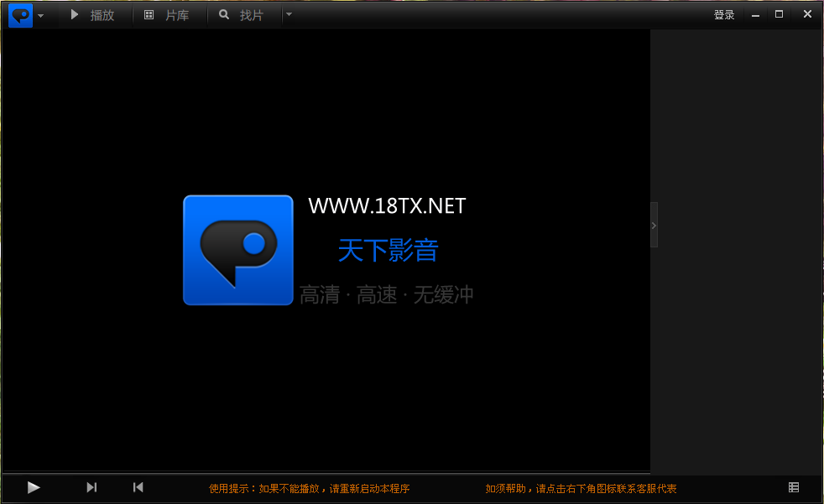Open the dropdown arrow beside app logo
This screenshot has height=504, width=824.
41,16
